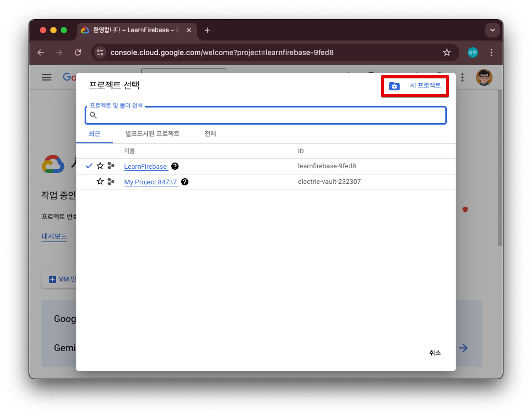Click the search magnifier icon in dialog
This screenshot has width=532, height=417.
click(x=93, y=115)
